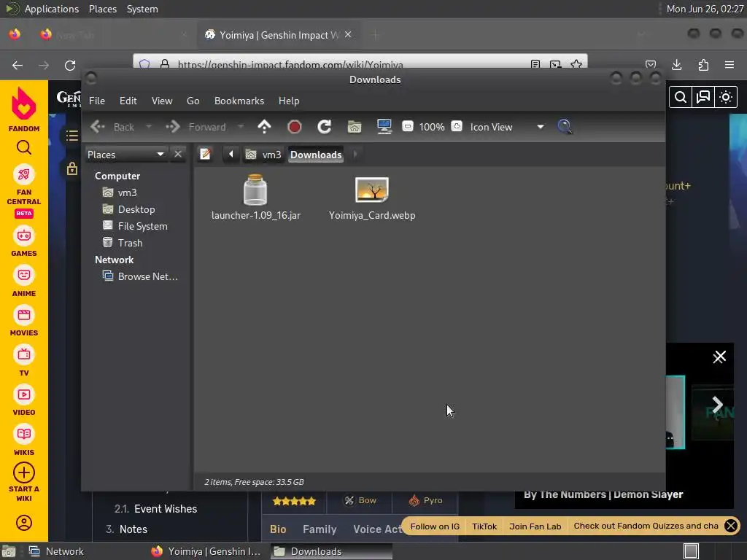The image size is (747, 560).
Task: Open Wikis in Fandom sidebar
Action: click(x=24, y=441)
